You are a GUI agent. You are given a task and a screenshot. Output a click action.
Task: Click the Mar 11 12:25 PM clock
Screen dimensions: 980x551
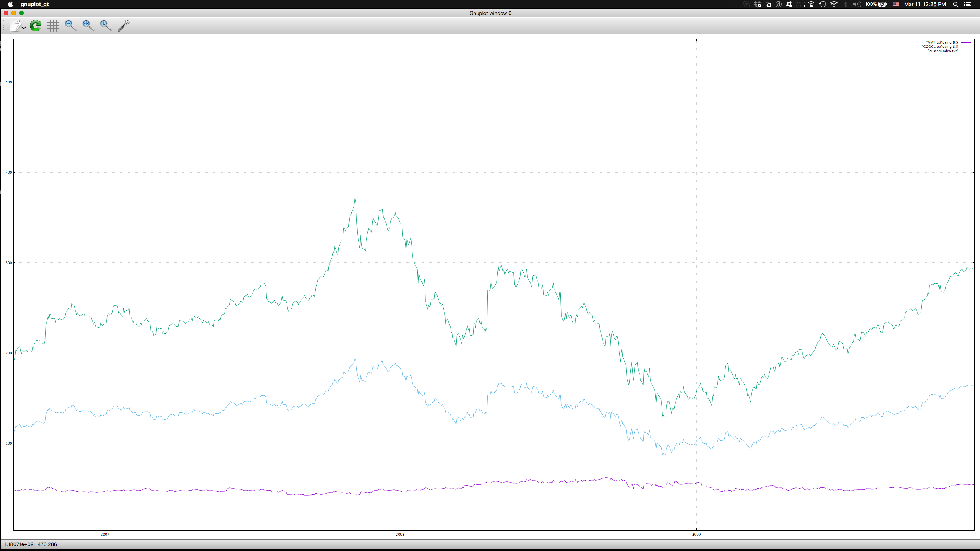tap(925, 4)
